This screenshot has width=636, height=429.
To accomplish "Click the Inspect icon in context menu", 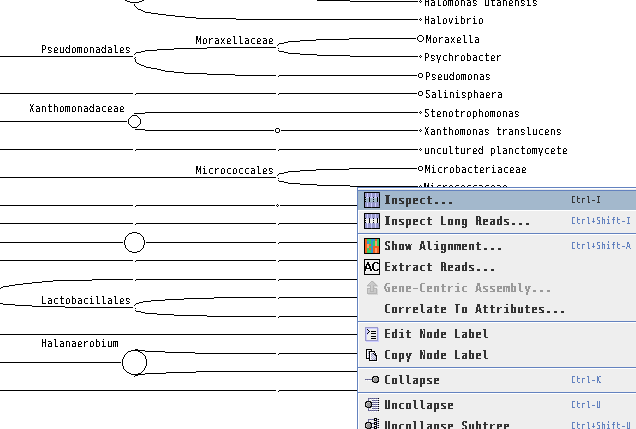I will [x=372, y=200].
